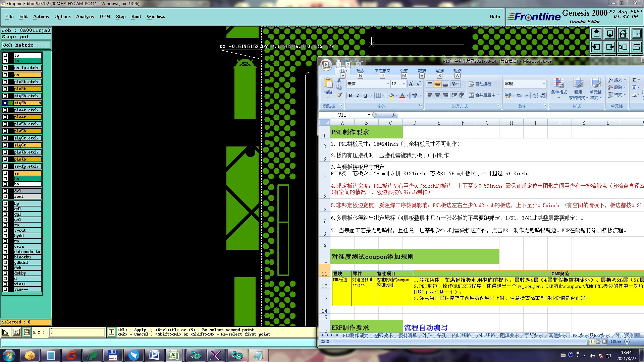This screenshot has width=644, height=362.
Task: Enable display checkbox for layer pln2t
Action: [5, 89]
